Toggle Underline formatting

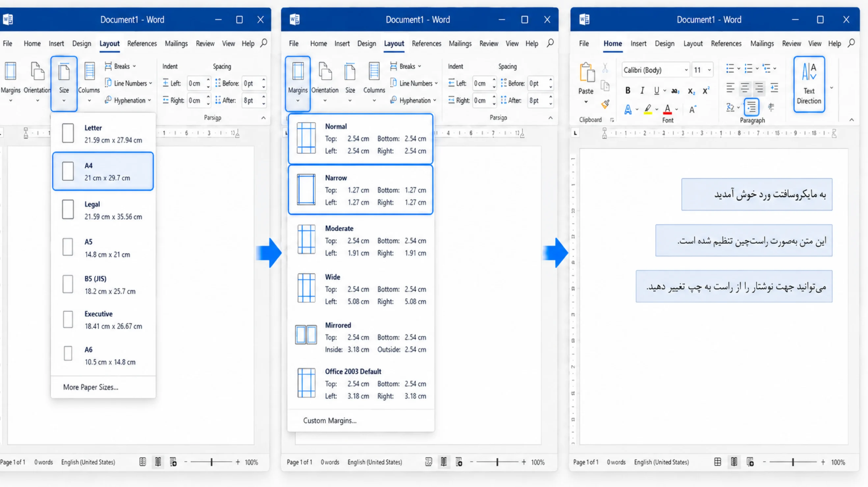click(656, 90)
